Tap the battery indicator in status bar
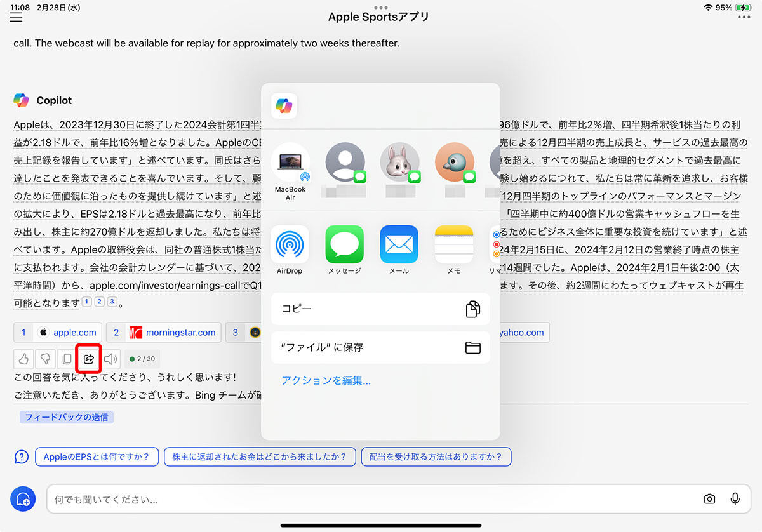 point(744,8)
